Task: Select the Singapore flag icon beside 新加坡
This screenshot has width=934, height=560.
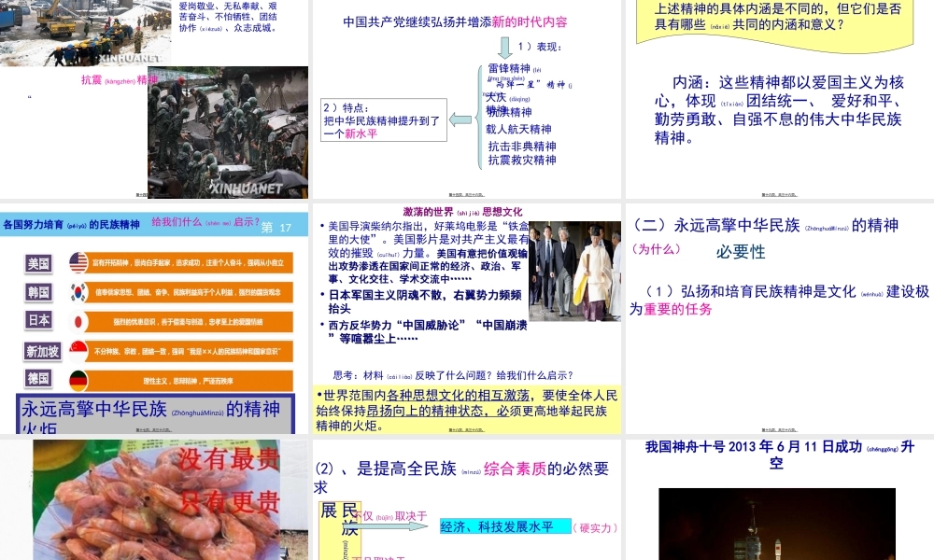Action: [79, 349]
